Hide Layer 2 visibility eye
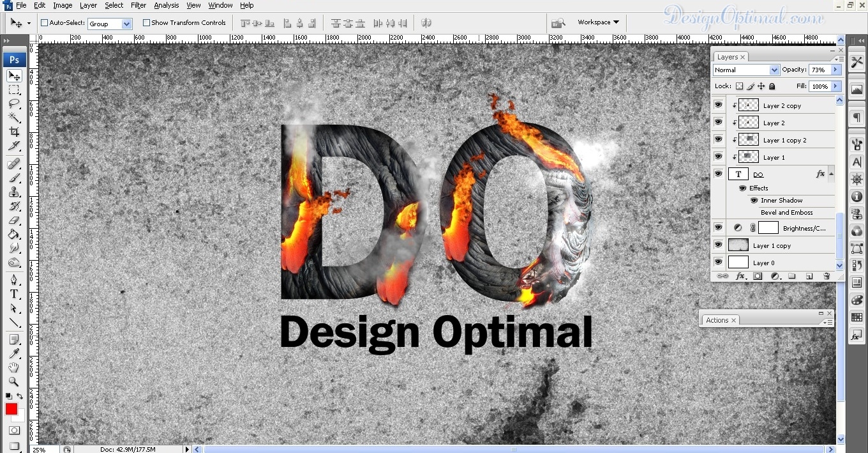868x453 pixels. (719, 122)
